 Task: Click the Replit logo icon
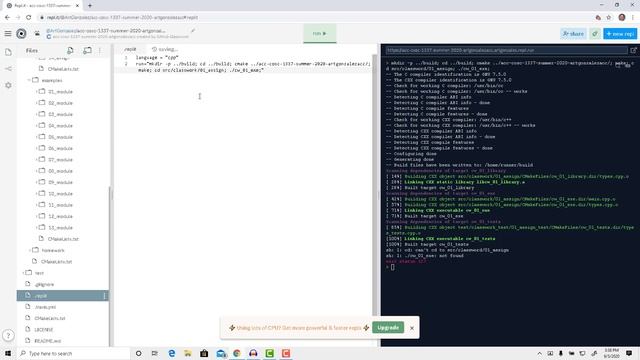(x=21, y=33)
